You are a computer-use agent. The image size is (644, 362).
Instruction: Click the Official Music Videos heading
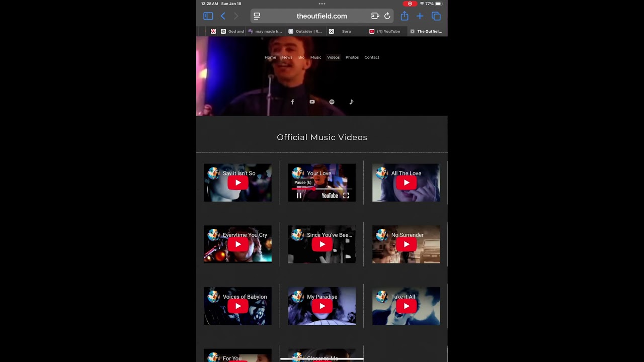click(x=322, y=137)
